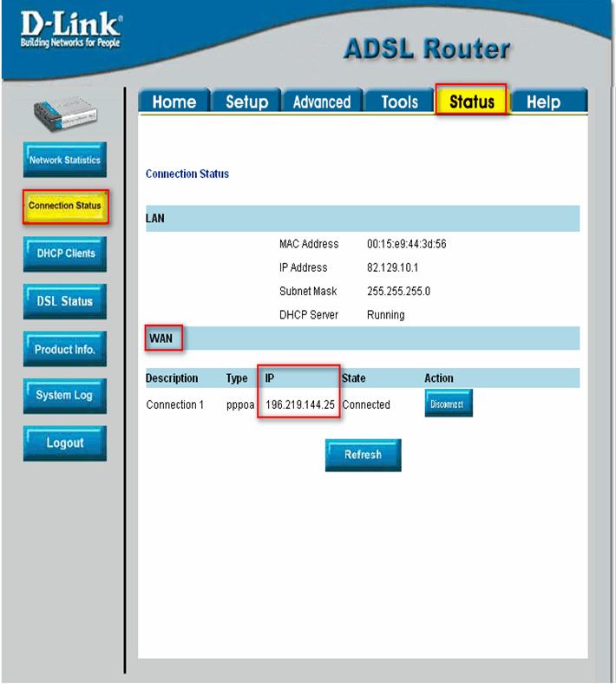Select the MAC address 00:15:e9:44:3d:56
Viewport: 616px width, 684px height.
[x=407, y=244]
